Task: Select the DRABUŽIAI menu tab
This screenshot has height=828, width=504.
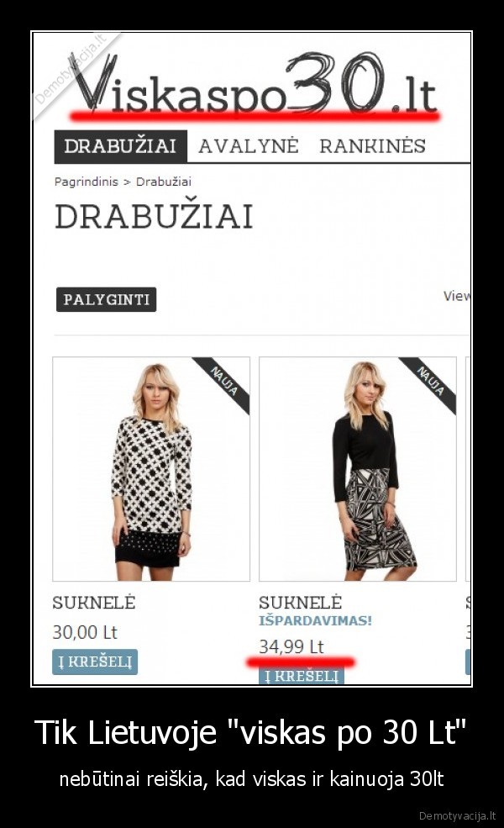Action: point(120,146)
